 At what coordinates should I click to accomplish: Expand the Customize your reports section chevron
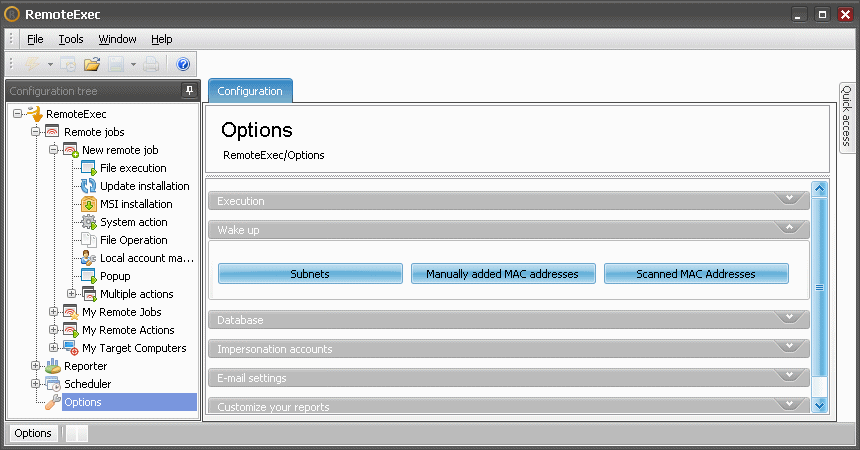[x=789, y=404]
